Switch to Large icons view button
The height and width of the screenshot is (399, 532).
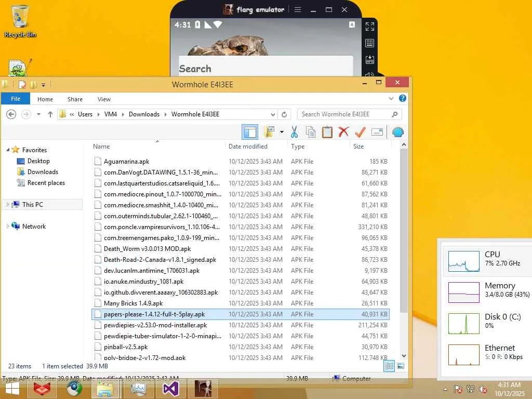click(x=401, y=366)
